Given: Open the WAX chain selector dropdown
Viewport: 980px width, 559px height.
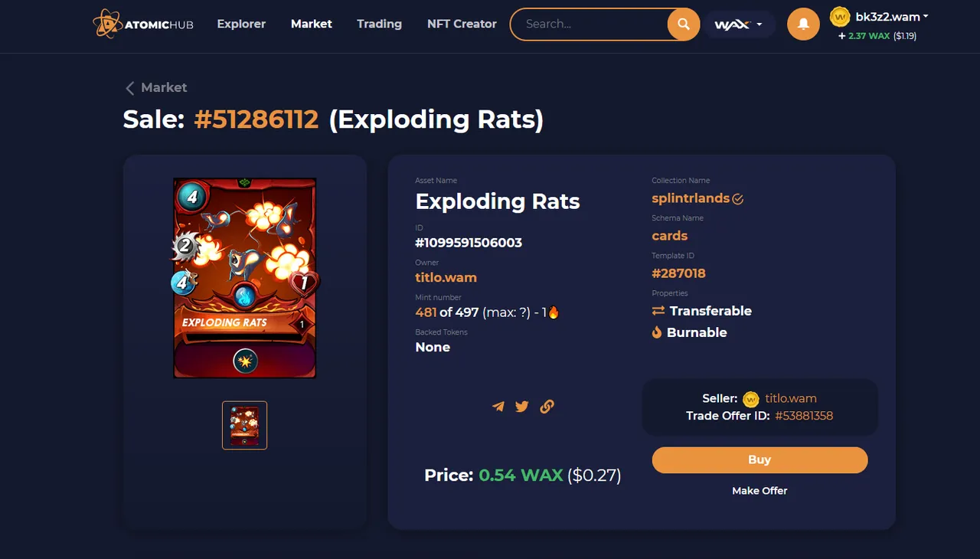Looking at the screenshot, I should (740, 25).
